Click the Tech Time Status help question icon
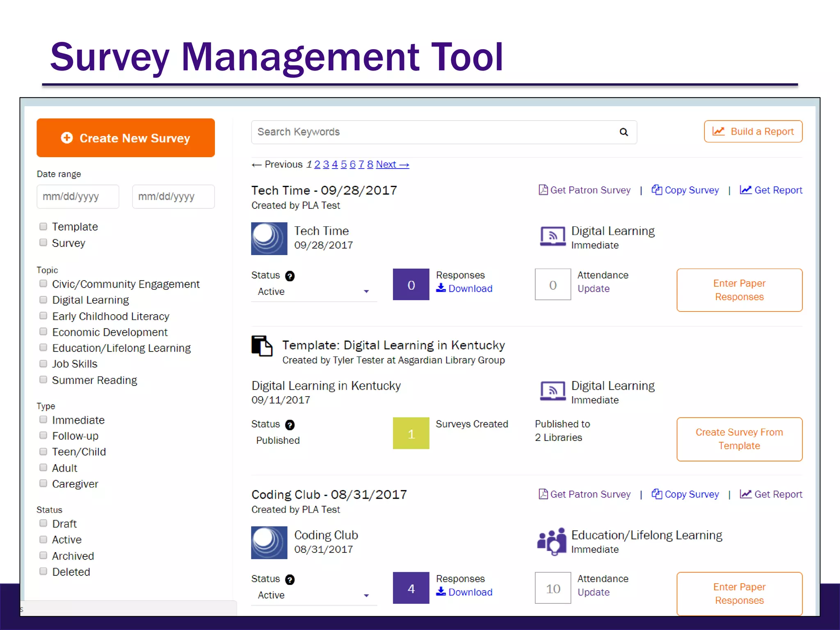Viewport: 840px width, 630px height. pyautogui.click(x=290, y=276)
